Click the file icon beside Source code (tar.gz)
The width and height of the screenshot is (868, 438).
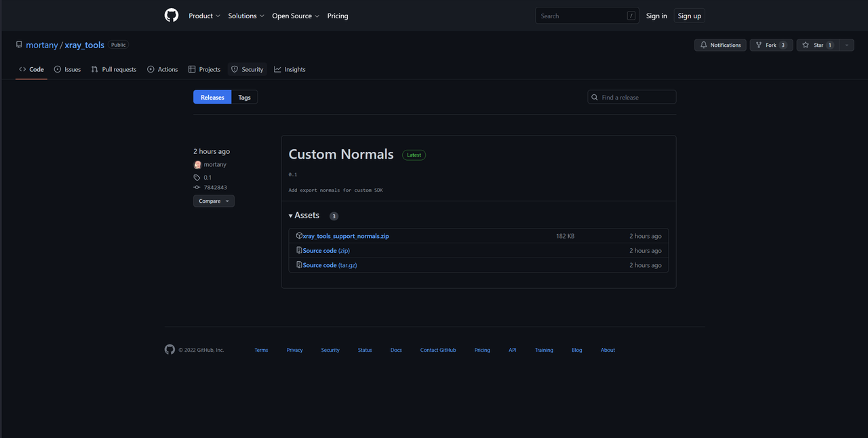click(299, 264)
